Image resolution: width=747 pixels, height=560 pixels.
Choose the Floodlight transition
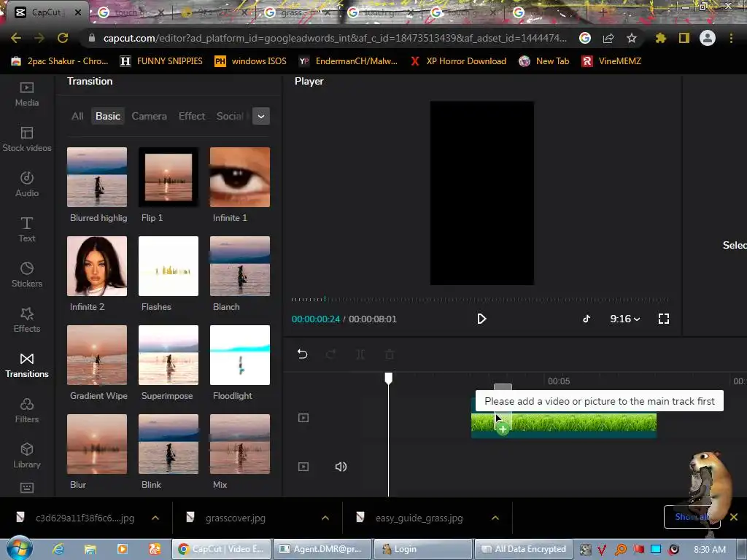click(239, 355)
